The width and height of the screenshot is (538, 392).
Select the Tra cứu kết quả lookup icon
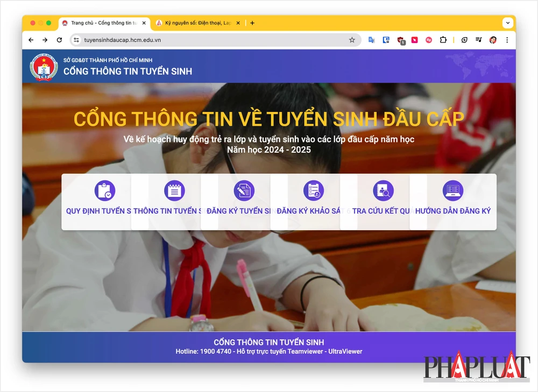pos(383,190)
